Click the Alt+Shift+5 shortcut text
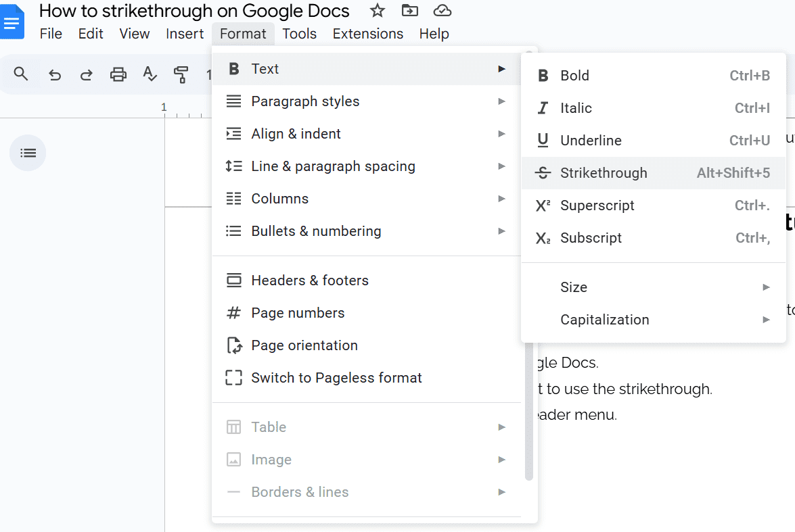 (x=733, y=173)
